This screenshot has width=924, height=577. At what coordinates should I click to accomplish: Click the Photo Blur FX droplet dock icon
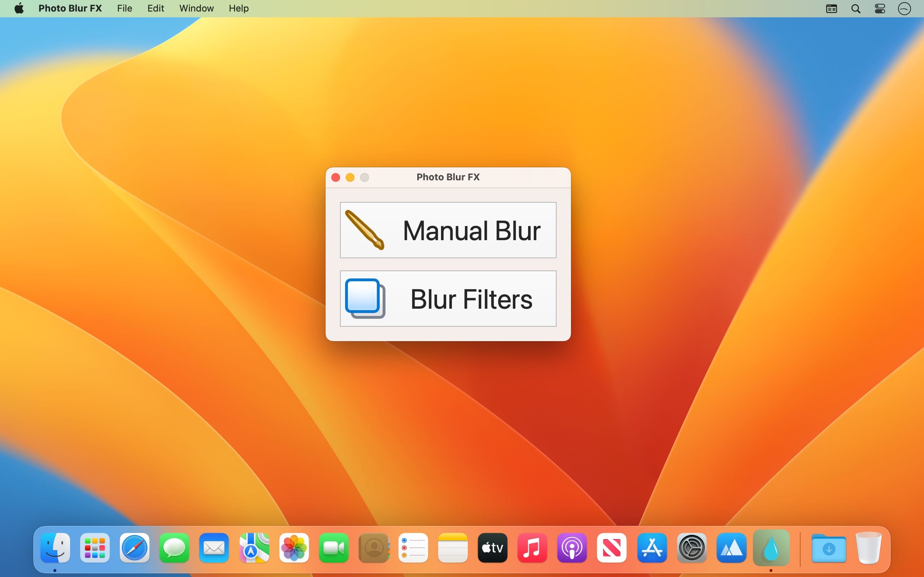771,548
